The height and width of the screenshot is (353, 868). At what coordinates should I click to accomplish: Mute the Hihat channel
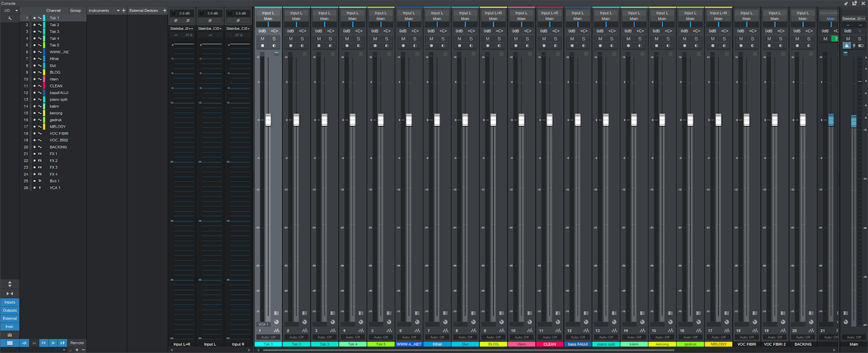tap(431, 39)
